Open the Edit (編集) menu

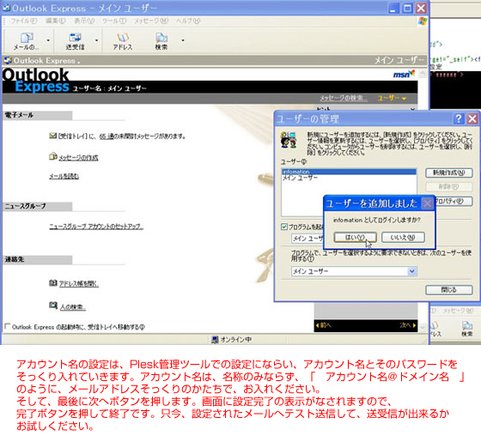tap(56, 21)
